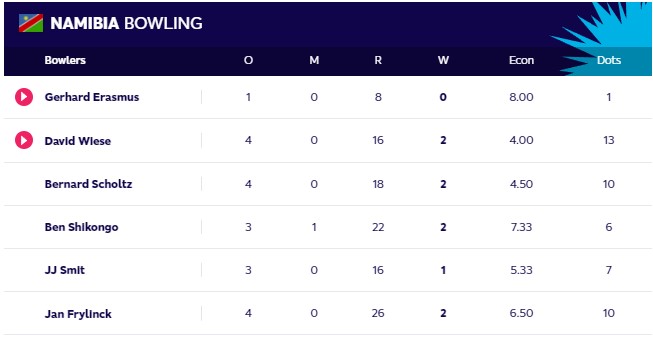This screenshot has height=363, width=653.
Task: Click the Namibia flag icon
Action: point(31,23)
